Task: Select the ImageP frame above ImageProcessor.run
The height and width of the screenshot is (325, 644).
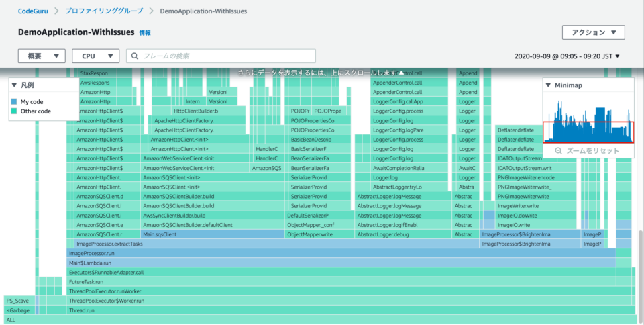Action: [x=592, y=244]
